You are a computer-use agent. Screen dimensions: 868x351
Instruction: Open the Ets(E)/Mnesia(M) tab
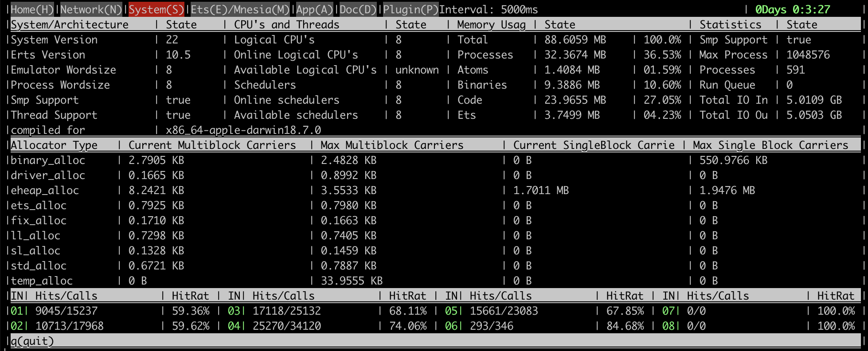pyautogui.click(x=240, y=9)
